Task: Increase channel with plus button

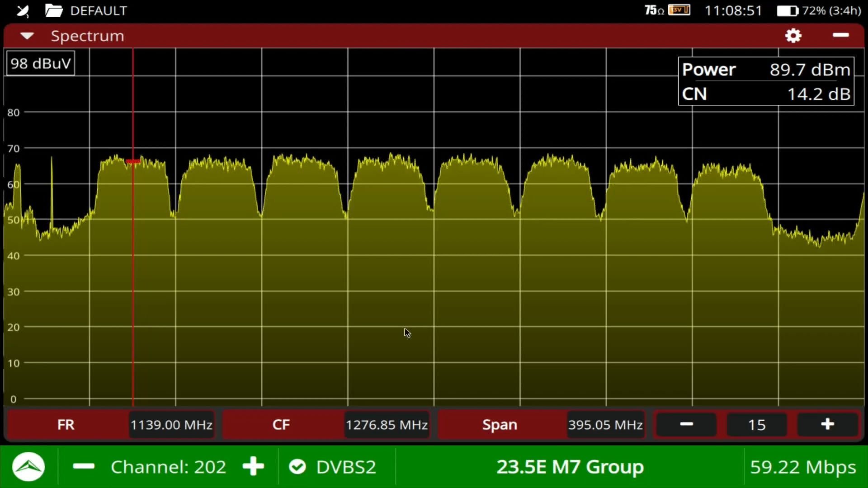Action: tap(253, 466)
